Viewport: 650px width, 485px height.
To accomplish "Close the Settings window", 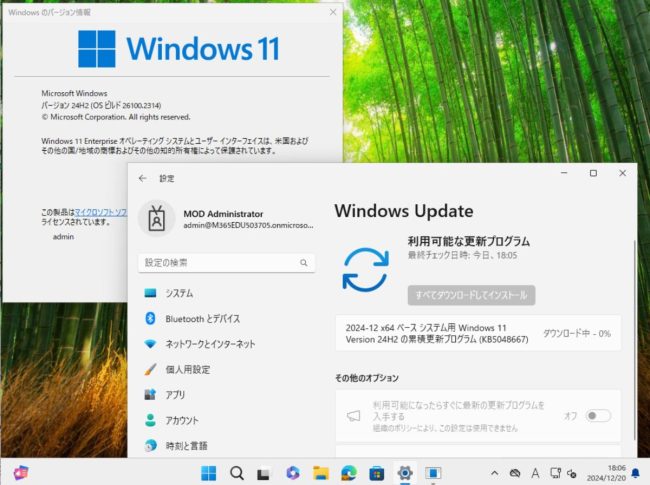I will (x=622, y=173).
